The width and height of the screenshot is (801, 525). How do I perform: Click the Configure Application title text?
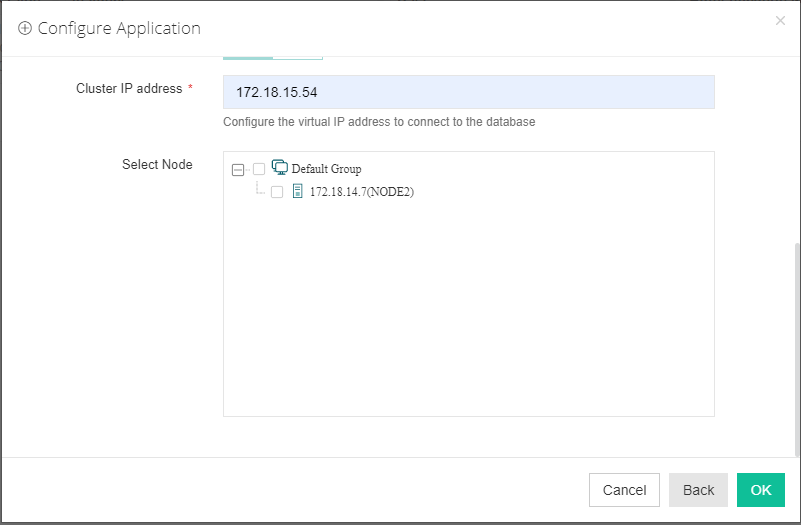click(119, 29)
